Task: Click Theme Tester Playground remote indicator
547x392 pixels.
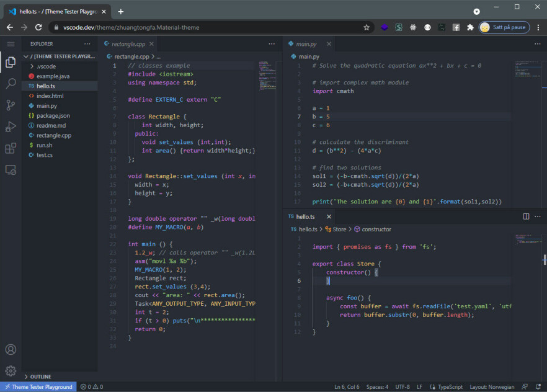Action: (x=38, y=387)
